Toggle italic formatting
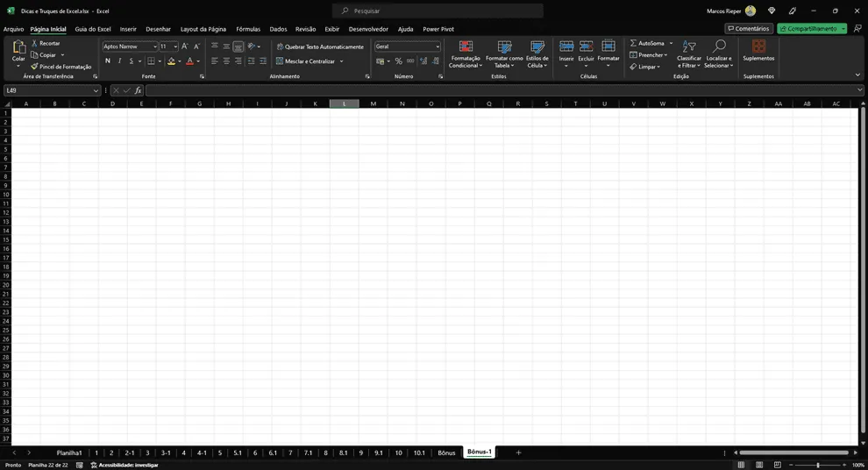 click(x=119, y=61)
